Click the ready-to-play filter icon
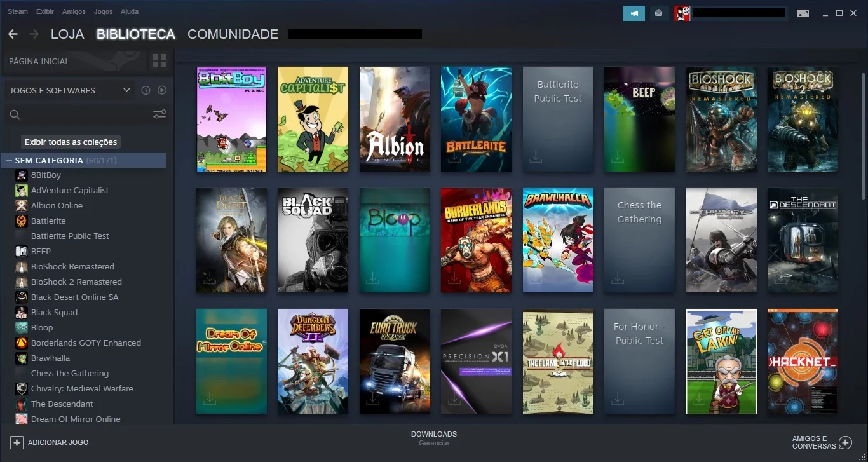868x462 pixels. coord(162,90)
